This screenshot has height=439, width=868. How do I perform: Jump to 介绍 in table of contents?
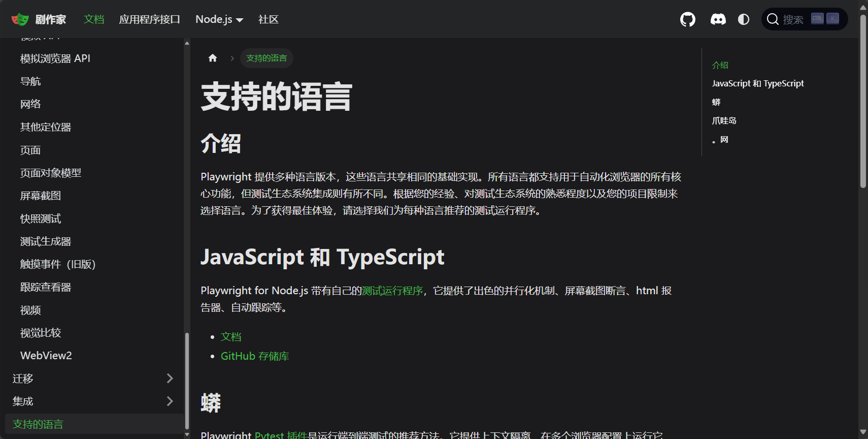pyautogui.click(x=720, y=65)
